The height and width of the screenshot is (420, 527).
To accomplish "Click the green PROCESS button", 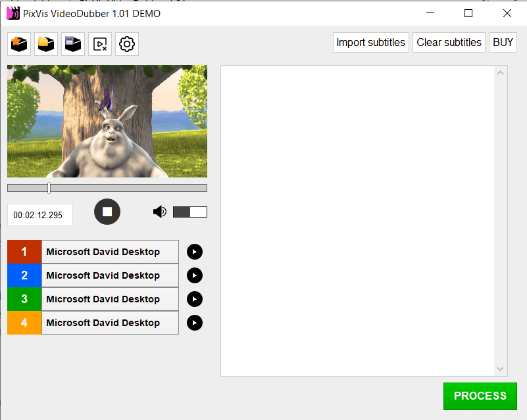I will click(480, 396).
